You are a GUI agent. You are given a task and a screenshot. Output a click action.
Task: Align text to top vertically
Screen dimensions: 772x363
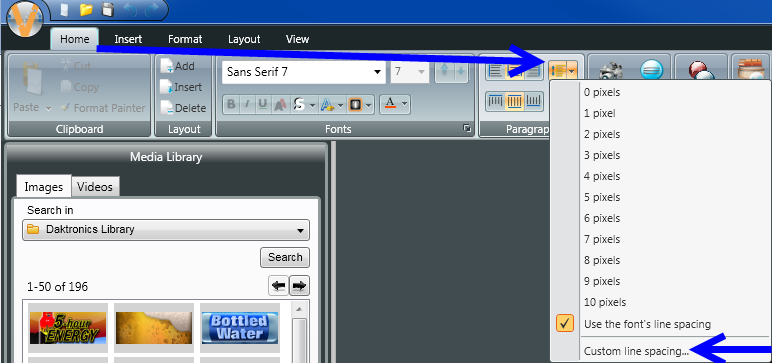pyautogui.click(x=496, y=101)
